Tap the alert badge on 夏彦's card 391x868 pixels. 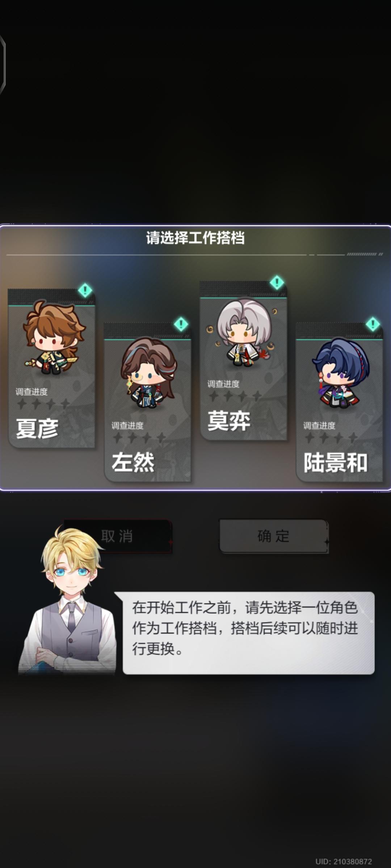point(85,290)
